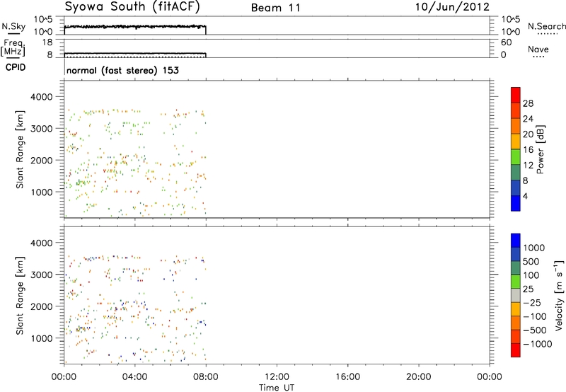This screenshot has height=392, width=566.
Task: Click the green 25–100 velocity colorbar segment
Action: pyautogui.click(x=516, y=282)
